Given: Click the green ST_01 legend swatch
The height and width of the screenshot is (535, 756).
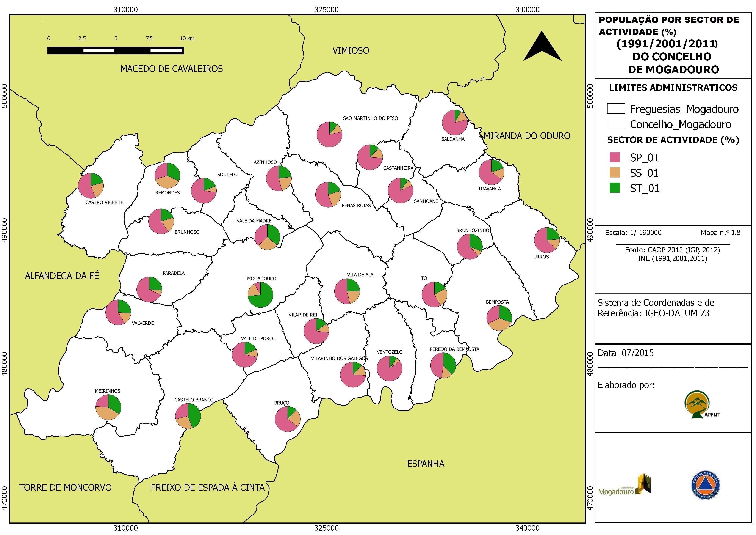Looking at the screenshot, I should [615, 188].
